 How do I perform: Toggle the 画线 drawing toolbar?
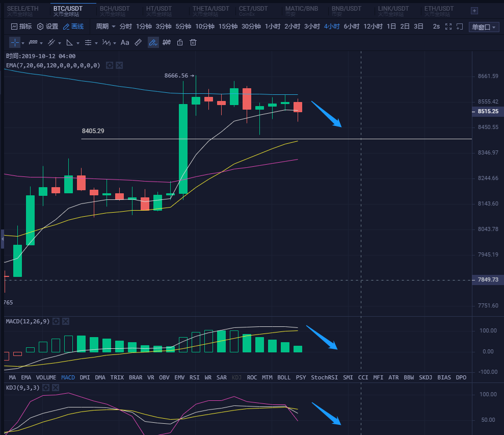click(73, 27)
